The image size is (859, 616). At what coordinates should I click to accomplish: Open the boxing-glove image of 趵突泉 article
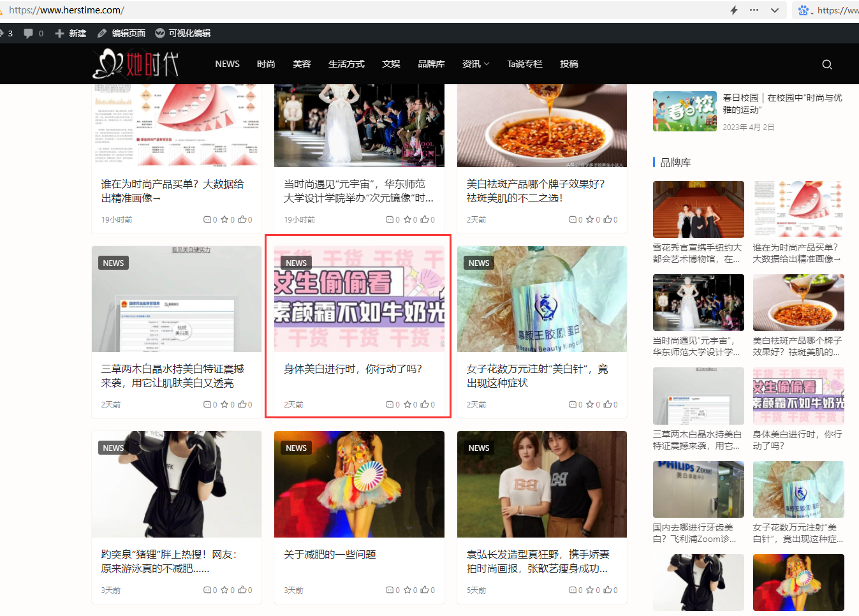(x=177, y=484)
